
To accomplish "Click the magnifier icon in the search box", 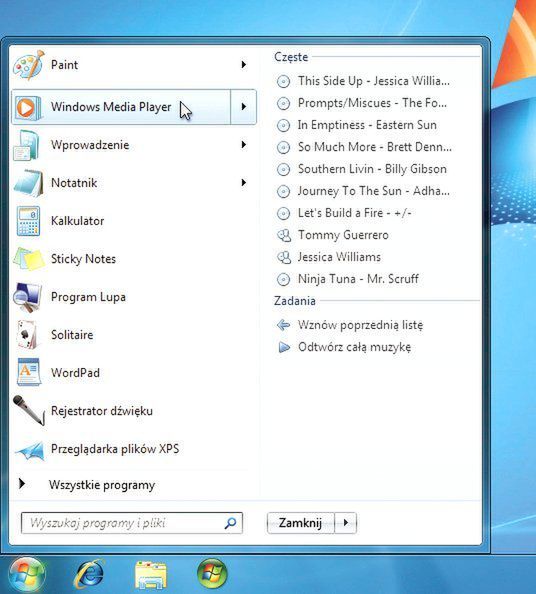I will click(230, 523).
